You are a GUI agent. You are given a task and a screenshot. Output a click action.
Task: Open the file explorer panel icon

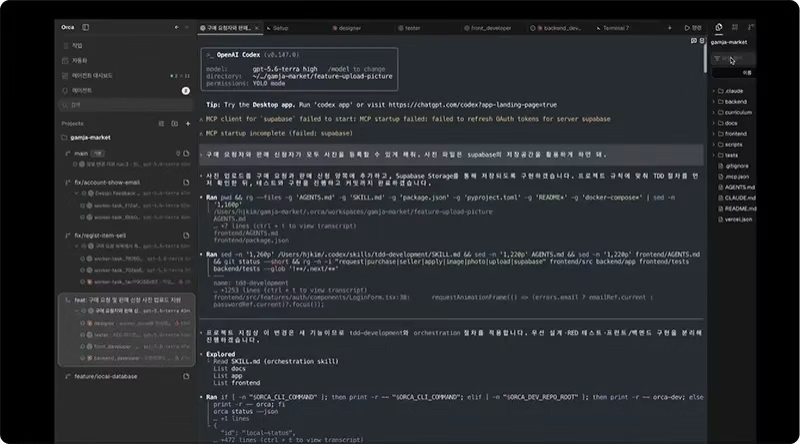tap(719, 27)
